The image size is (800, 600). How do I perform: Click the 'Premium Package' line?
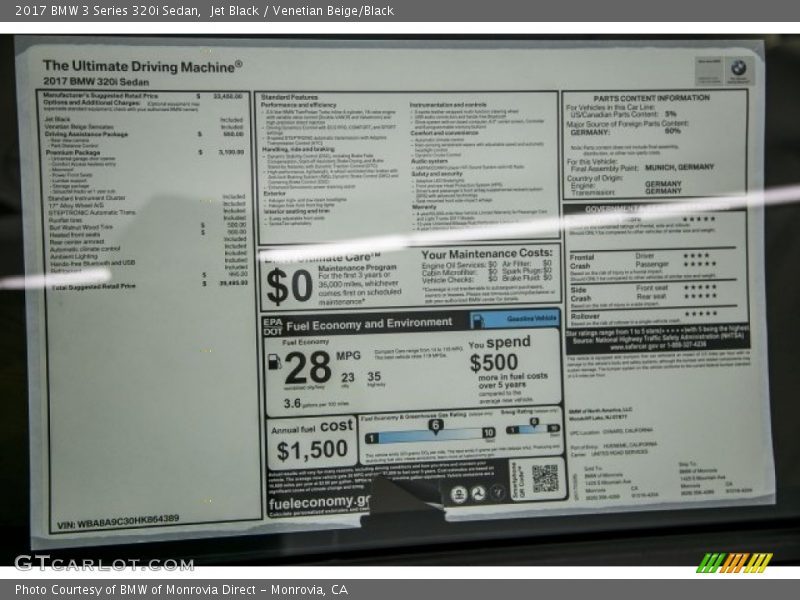pyautogui.click(x=145, y=152)
